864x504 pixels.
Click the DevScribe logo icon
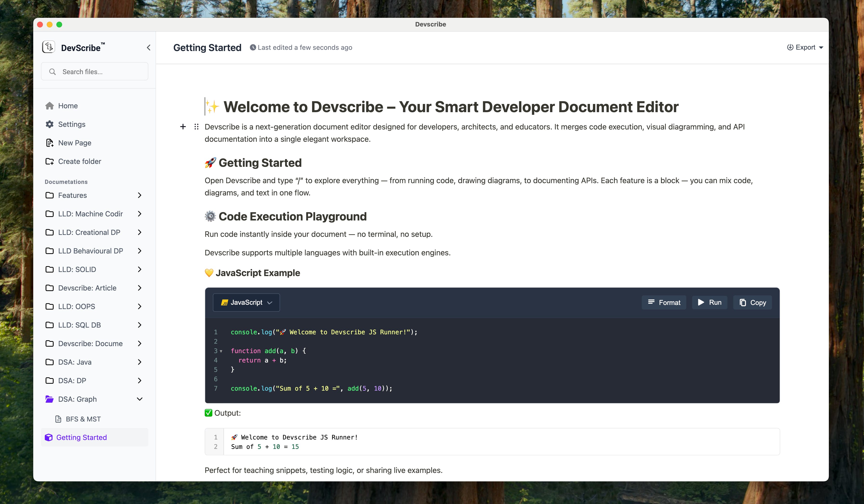tap(48, 47)
